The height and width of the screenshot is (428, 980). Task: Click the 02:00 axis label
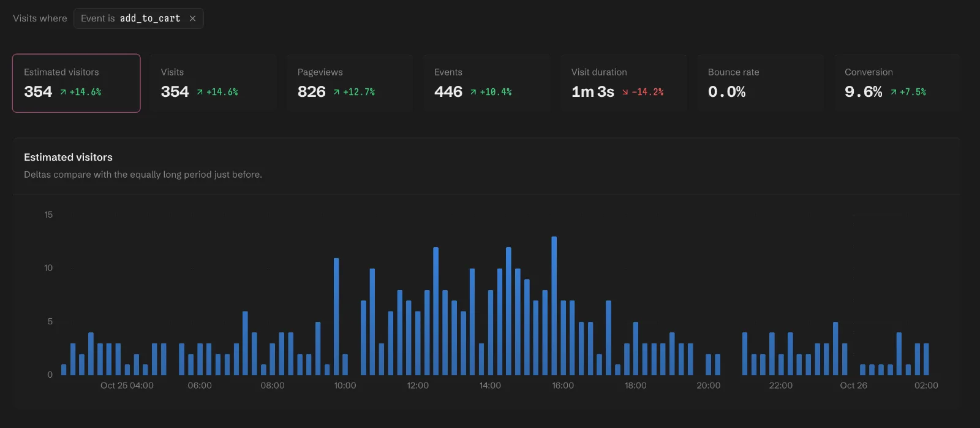click(926, 386)
